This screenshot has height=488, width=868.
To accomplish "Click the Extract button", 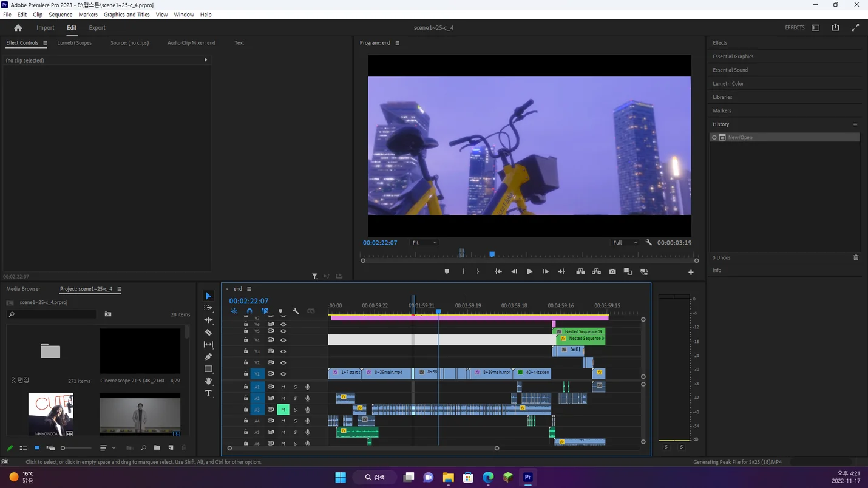I will click(596, 272).
